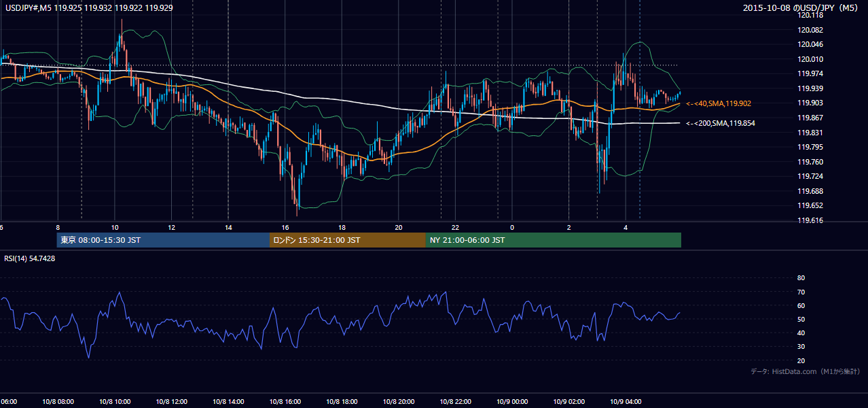The height and width of the screenshot is (408, 868).
Task: Select the 東京 08:00-15:30 JST session bar
Action: 163,240
